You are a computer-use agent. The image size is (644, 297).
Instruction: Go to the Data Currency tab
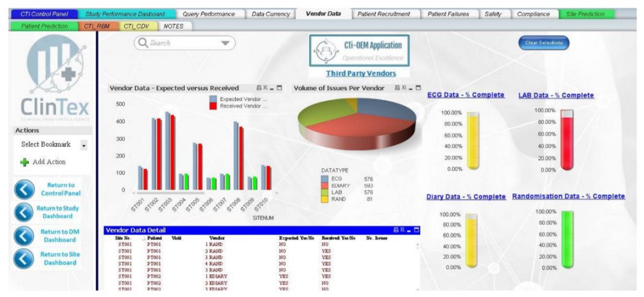pos(270,14)
